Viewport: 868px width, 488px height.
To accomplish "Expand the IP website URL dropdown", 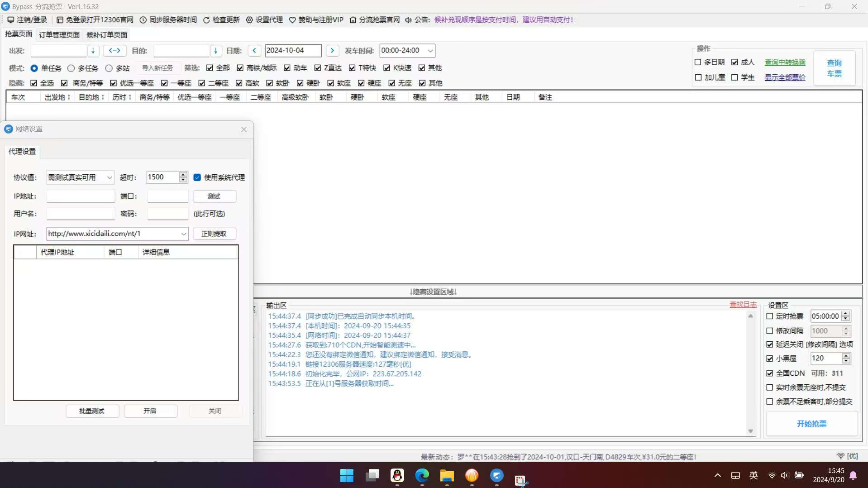I will [183, 234].
